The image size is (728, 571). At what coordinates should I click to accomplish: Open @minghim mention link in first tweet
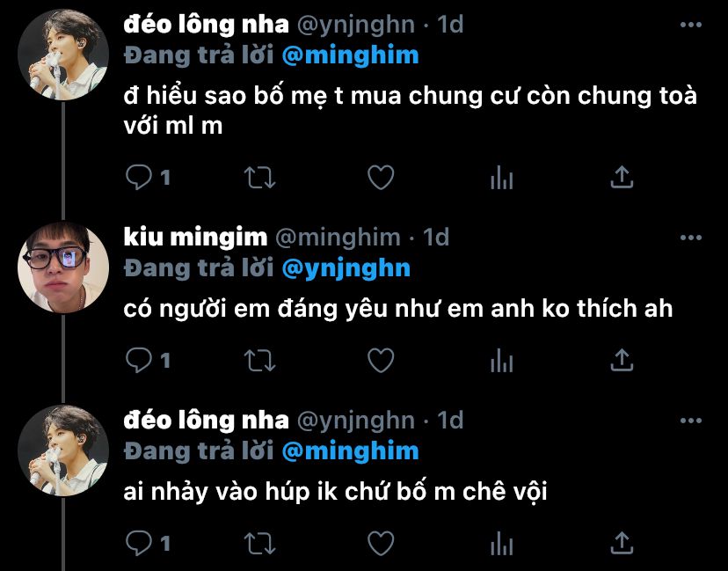351,55
